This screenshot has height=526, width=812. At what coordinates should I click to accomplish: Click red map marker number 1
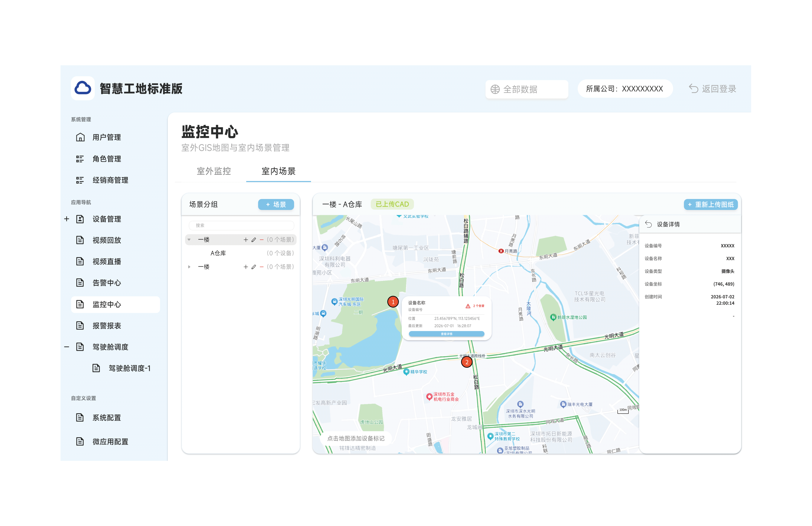tap(393, 302)
